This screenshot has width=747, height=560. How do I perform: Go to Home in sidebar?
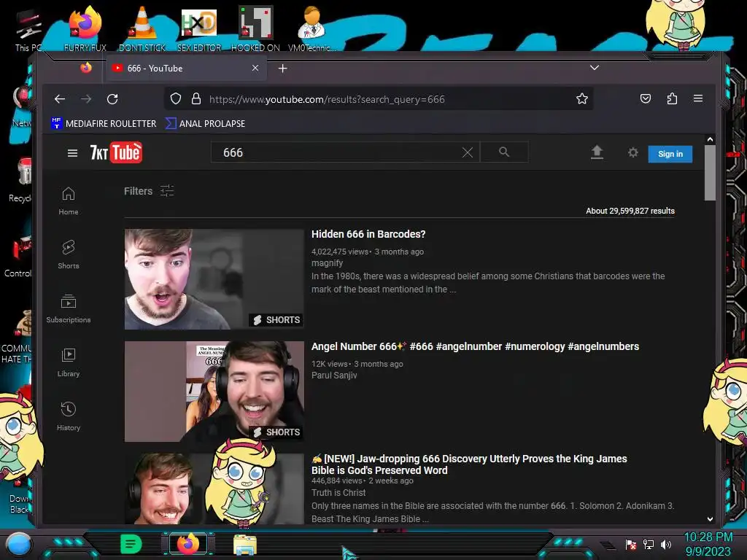coord(68,201)
